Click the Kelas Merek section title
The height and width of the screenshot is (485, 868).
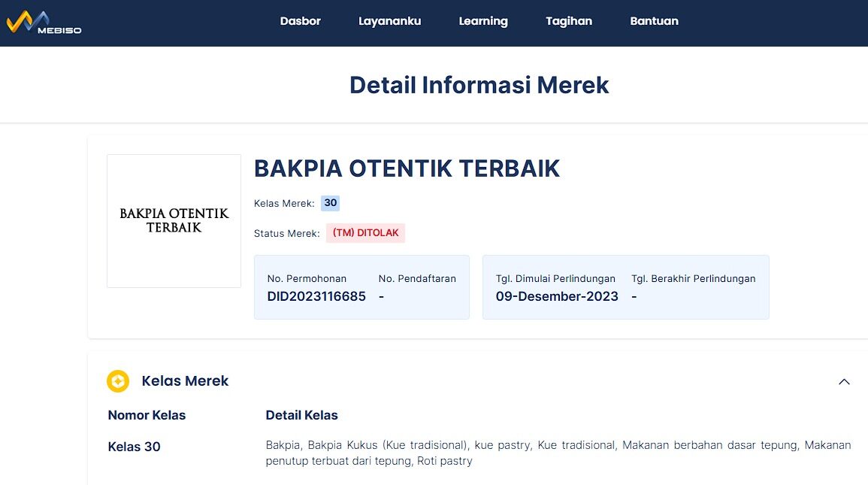tap(185, 381)
